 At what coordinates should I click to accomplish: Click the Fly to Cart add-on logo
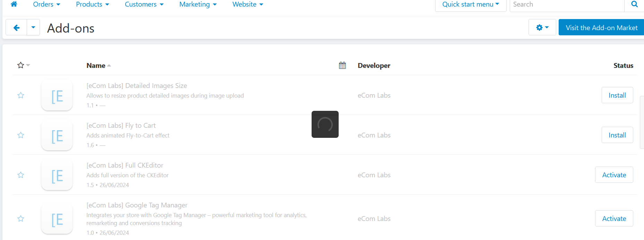tap(57, 135)
